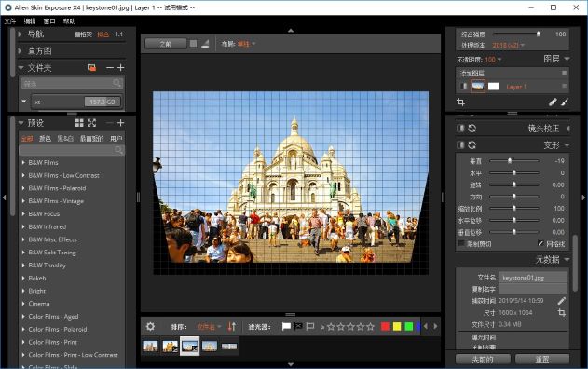Click the plus icon in 文件夹 panel header
Image resolution: width=588 pixels, height=369 pixels.
point(121,67)
